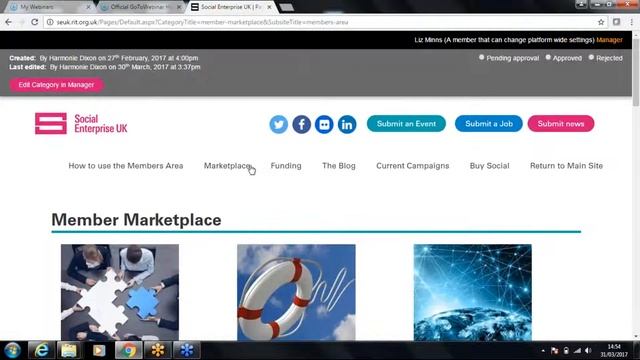Click Return to Main Site

566,166
